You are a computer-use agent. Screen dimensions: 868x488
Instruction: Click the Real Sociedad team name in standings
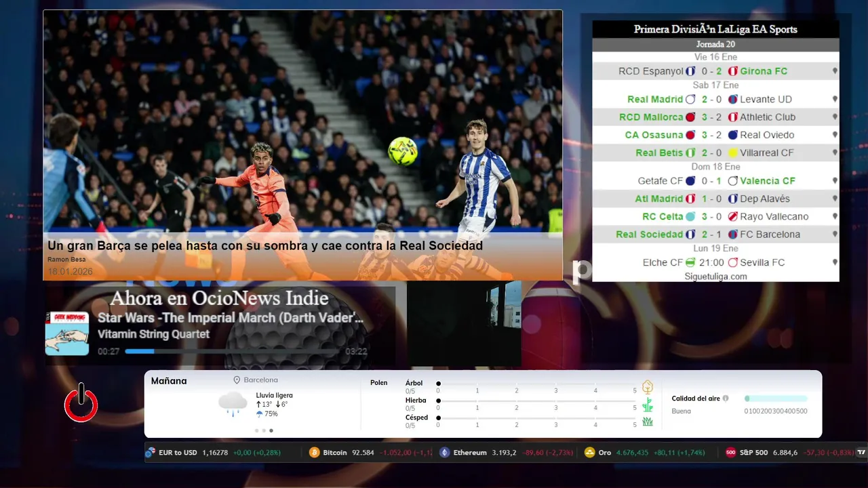coord(649,235)
